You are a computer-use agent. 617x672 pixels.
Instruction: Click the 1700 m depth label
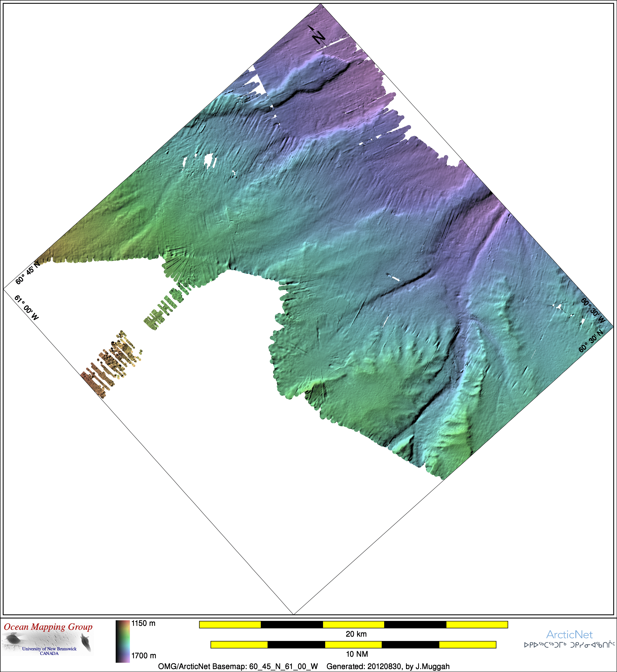(144, 656)
